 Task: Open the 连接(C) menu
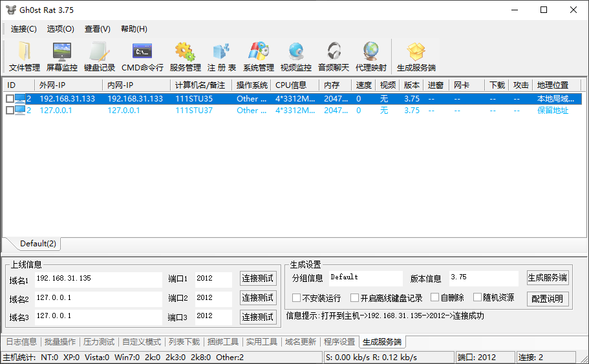[24, 29]
